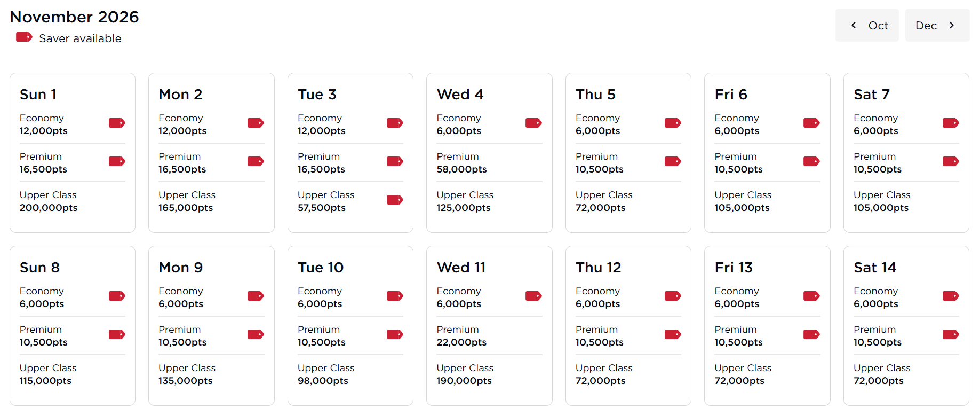Click the 58,000pts Premium price on Wed 4

[x=462, y=169]
